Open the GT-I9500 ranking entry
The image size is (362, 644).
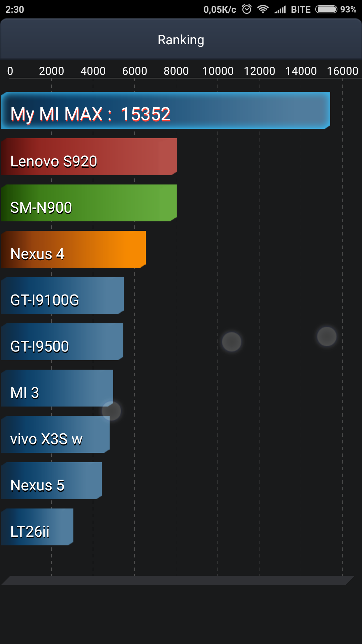[62, 342]
